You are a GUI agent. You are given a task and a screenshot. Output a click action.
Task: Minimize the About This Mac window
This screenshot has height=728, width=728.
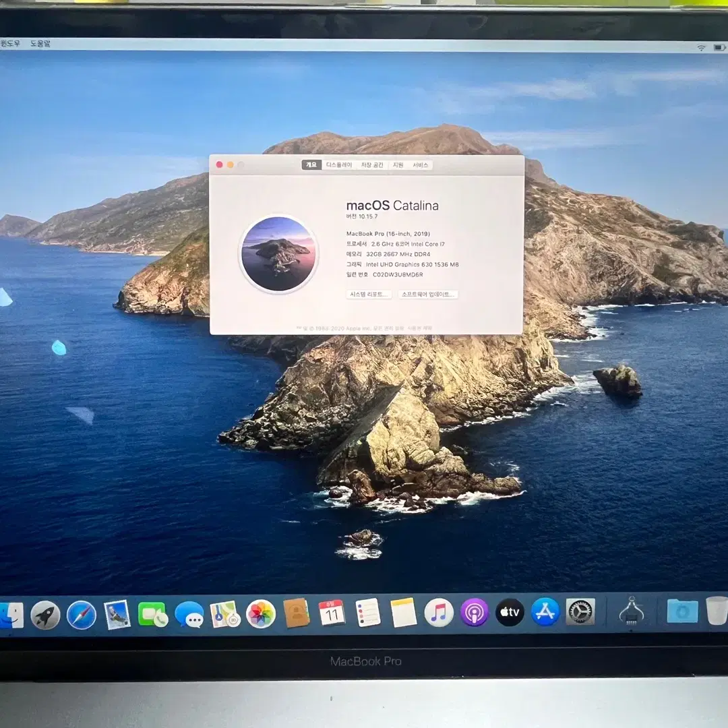coord(230,165)
